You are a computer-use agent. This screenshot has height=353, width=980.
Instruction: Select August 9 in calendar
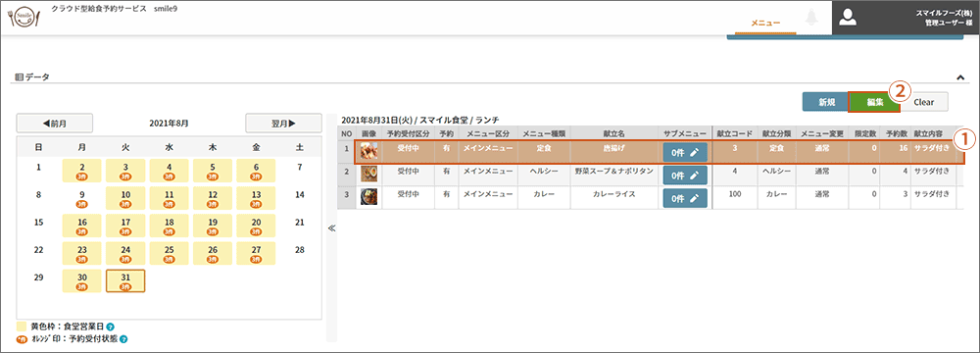pyautogui.click(x=82, y=198)
